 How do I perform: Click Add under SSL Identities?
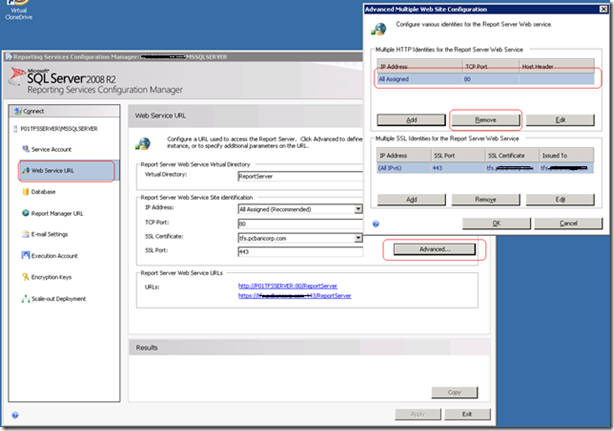point(411,200)
